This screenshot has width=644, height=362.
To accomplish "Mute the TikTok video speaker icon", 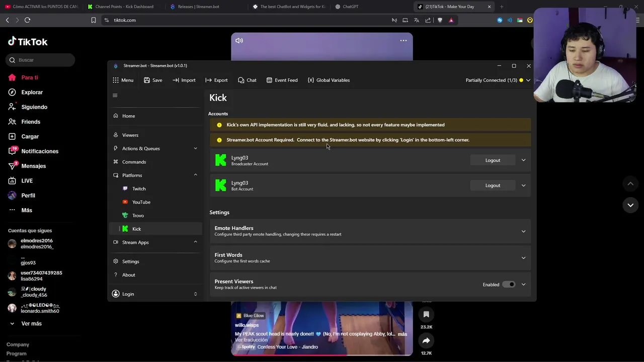I will (x=239, y=40).
